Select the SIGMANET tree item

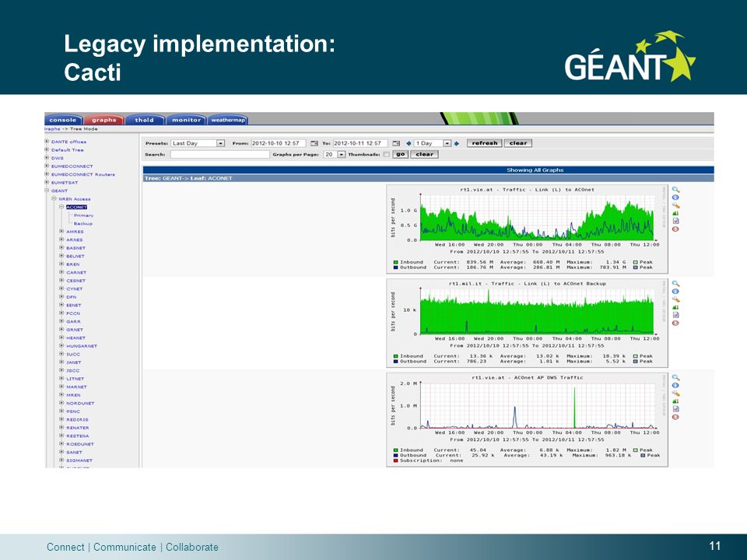(79, 460)
